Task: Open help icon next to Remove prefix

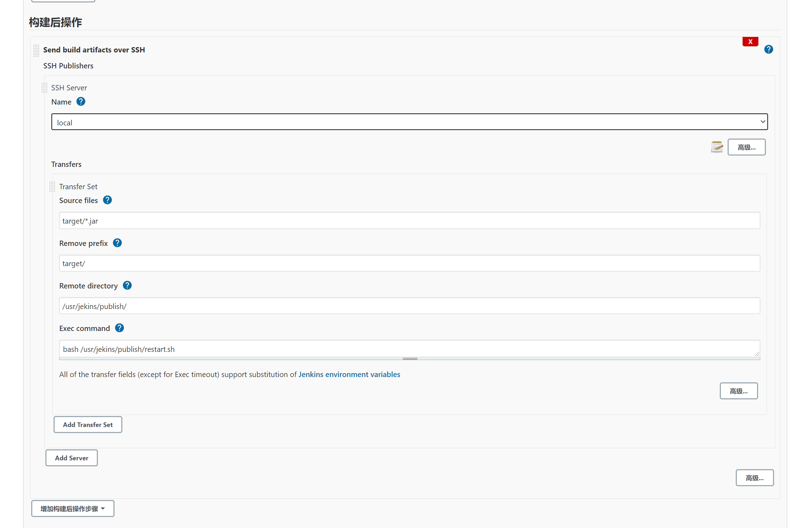Action: 117,243
